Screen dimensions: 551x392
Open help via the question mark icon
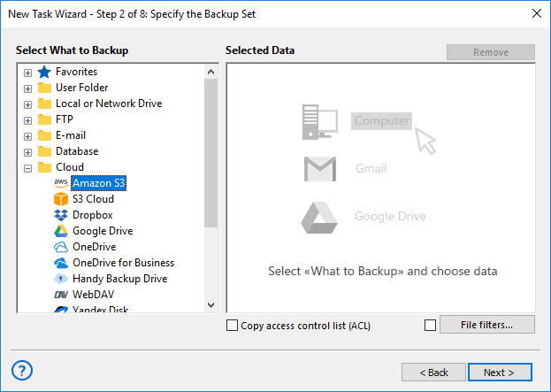point(22,370)
